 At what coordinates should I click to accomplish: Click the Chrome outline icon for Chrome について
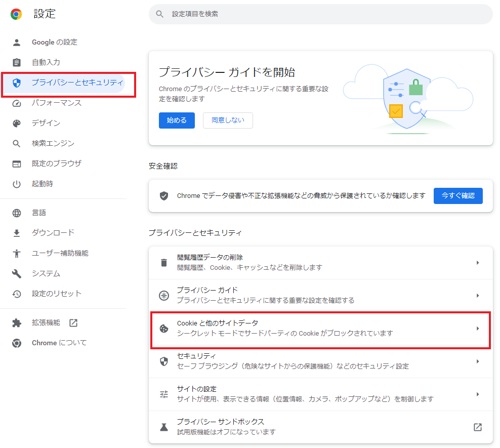click(17, 343)
